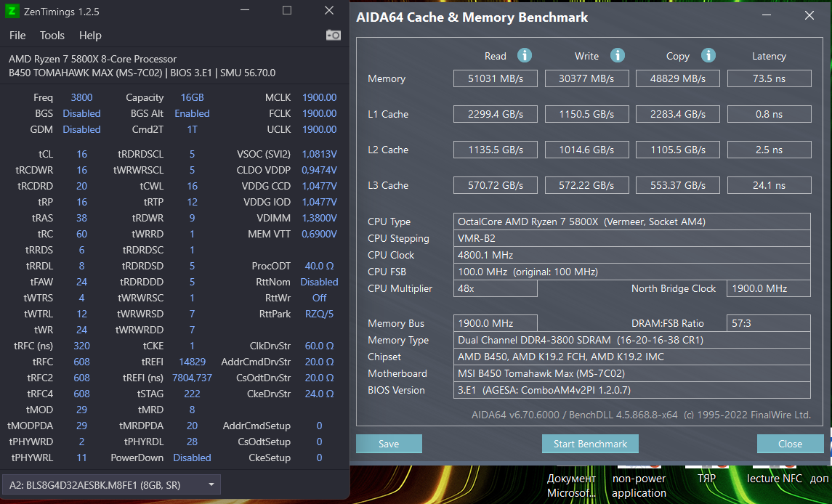Open the non-power application desktop shortcut
This screenshot has width=832, height=504.
639,484
